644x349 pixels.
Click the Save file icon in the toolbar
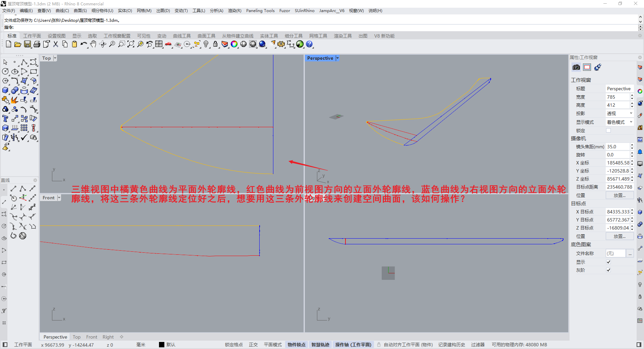(28, 44)
